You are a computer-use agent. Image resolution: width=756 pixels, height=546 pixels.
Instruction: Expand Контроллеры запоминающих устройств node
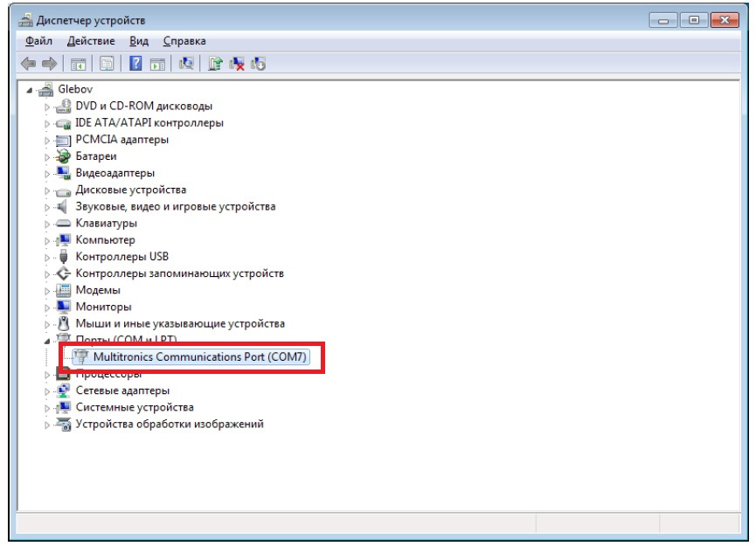pos(47,274)
